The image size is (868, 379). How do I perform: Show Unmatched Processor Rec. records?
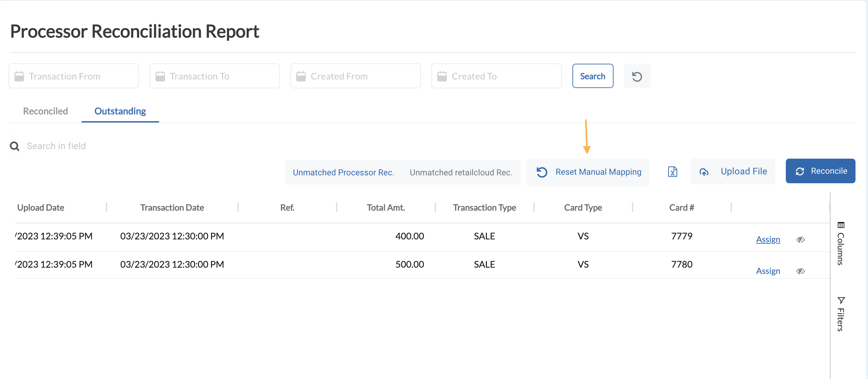(343, 172)
